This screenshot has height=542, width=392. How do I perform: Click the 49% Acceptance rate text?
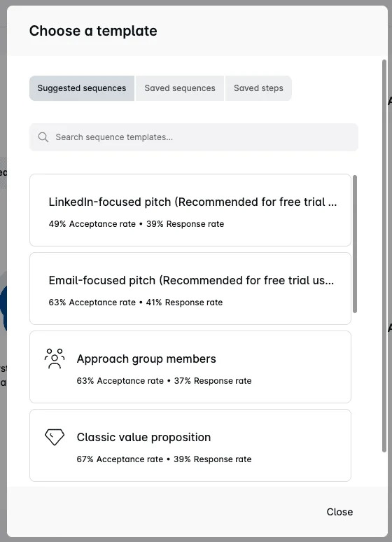click(92, 224)
